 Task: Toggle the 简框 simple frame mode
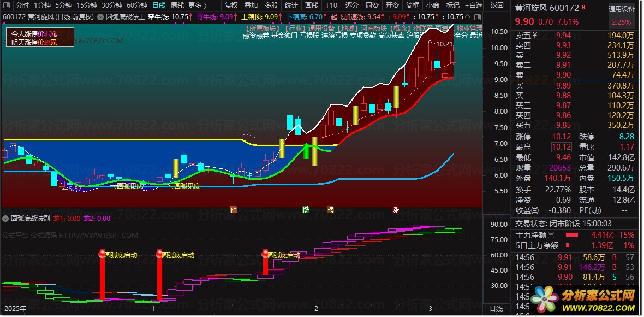tap(413, 5)
